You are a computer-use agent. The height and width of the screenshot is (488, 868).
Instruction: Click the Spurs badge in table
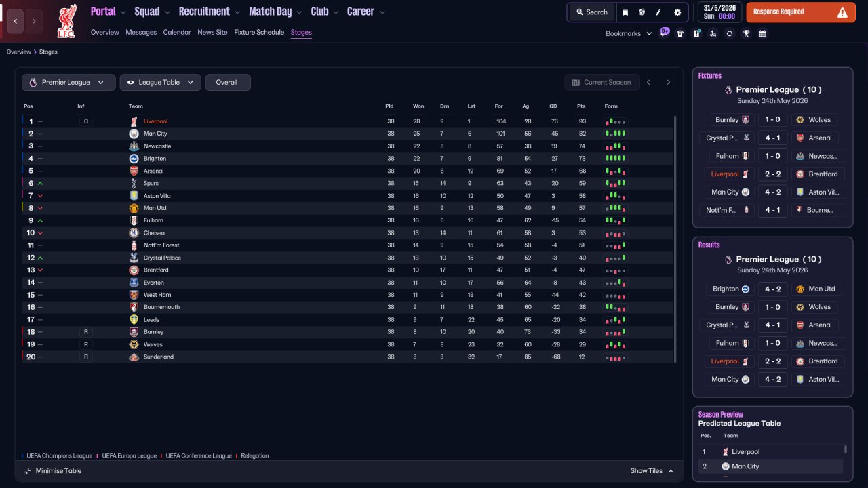pyautogui.click(x=134, y=183)
